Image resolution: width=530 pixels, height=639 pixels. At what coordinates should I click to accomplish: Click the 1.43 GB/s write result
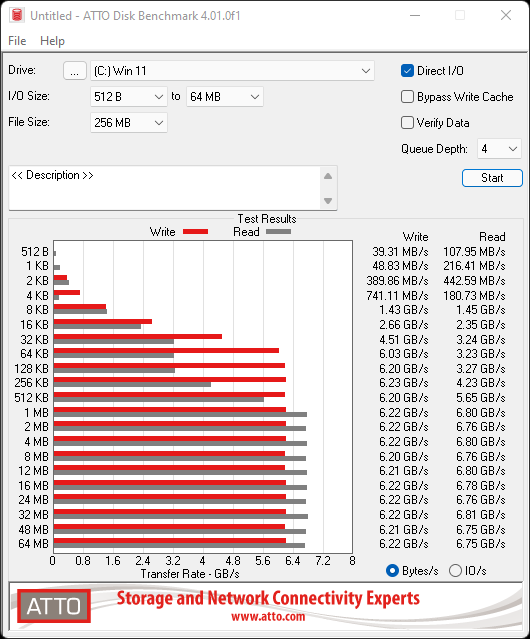(x=404, y=310)
